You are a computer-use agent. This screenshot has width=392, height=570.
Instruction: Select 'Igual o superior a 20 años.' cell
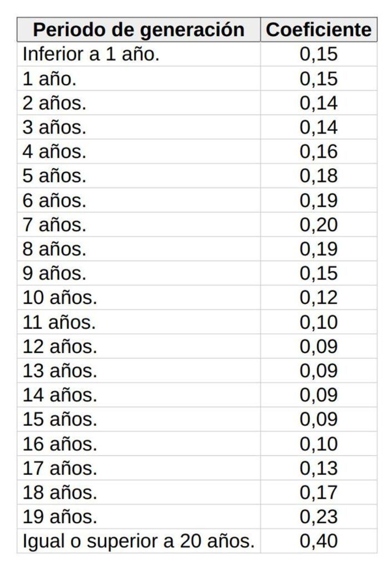pos(138,541)
